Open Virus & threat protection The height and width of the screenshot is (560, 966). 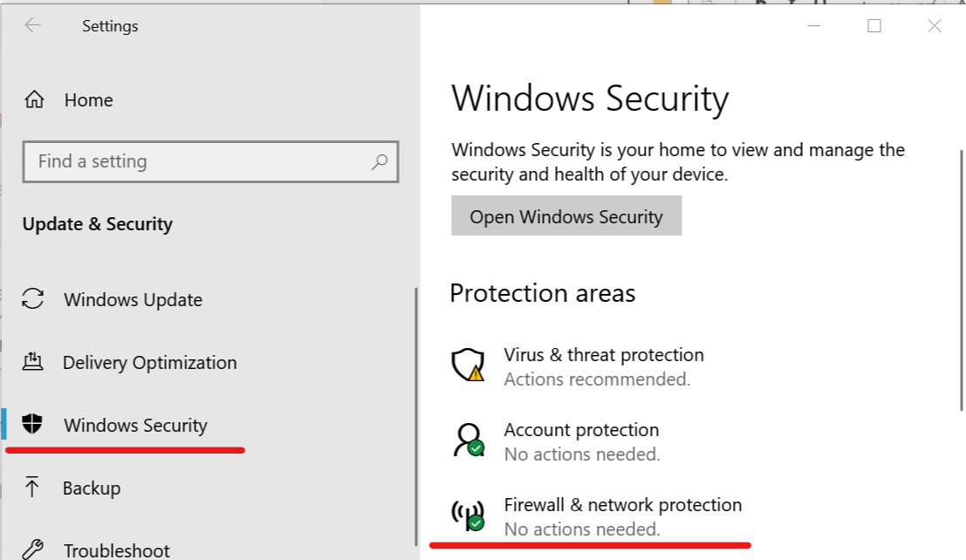point(604,355)
